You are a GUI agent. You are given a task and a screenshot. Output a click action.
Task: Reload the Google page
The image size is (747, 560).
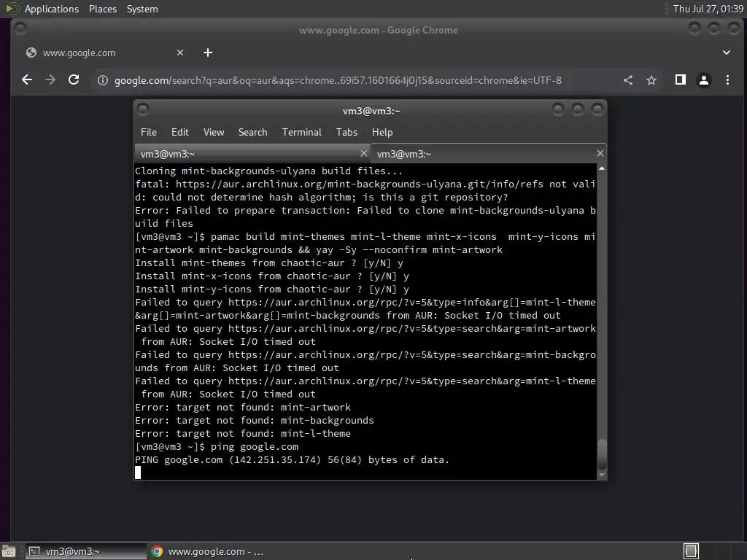coord(74,80)
